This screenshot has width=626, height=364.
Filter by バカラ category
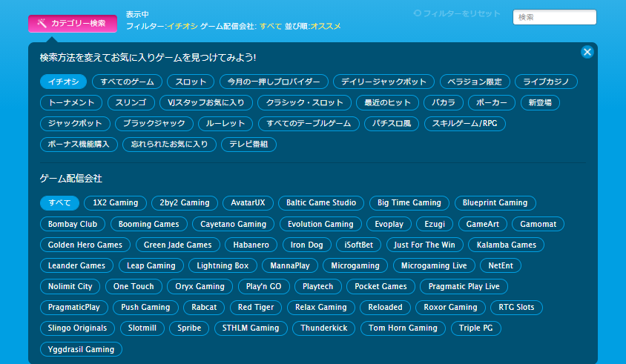[443, 102]
